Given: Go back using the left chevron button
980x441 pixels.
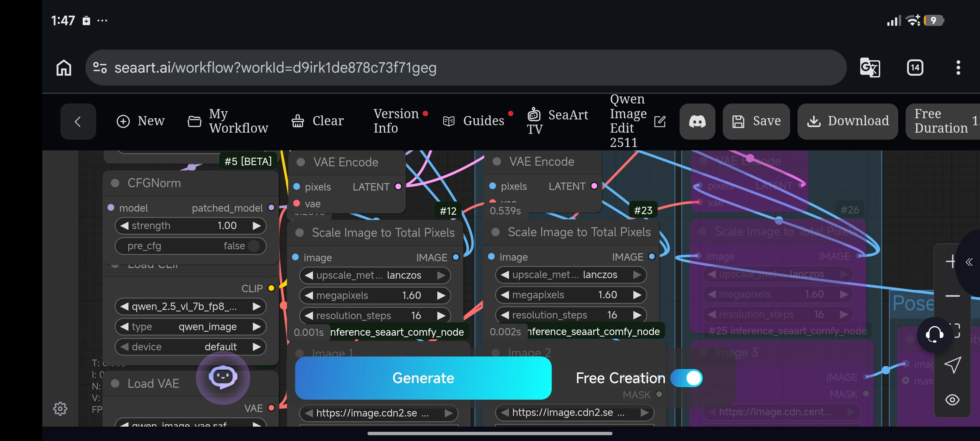Looking at the screenshot, I should coord(78,121).
